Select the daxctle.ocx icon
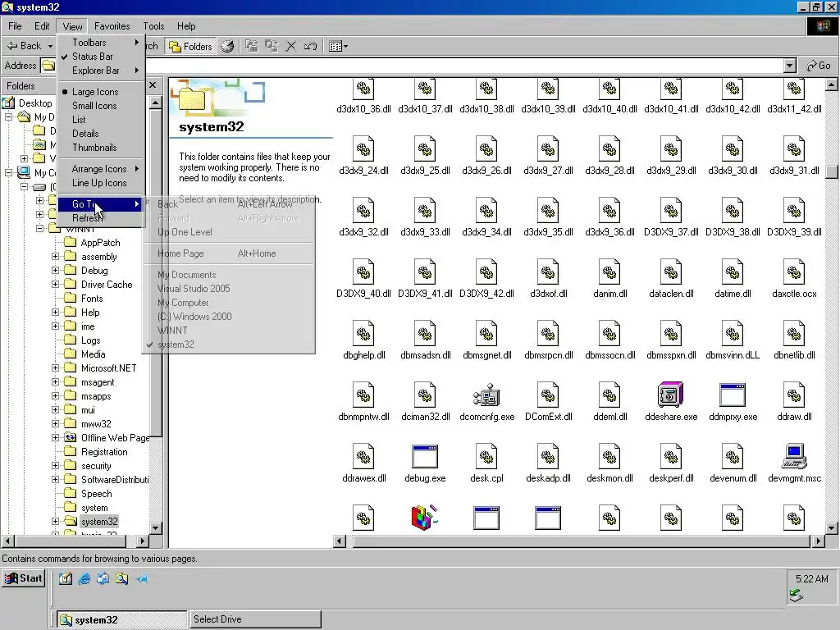840x630 pixels. [x=794, y=272]
